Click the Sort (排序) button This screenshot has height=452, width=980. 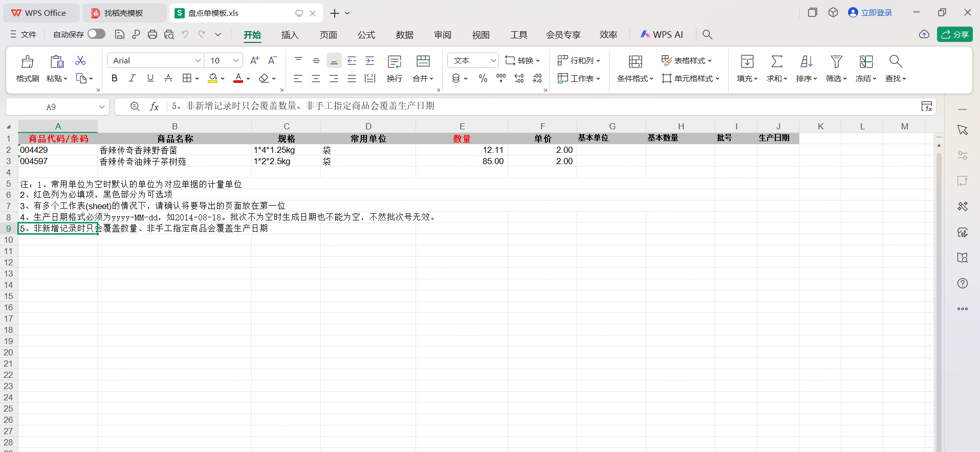coord(807,69)
